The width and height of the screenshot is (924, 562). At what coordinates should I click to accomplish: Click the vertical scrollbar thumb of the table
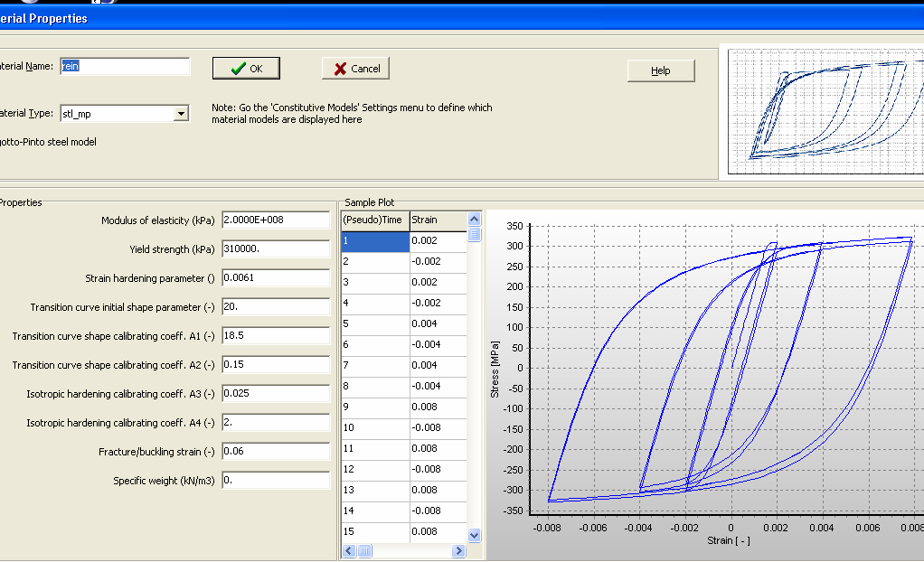tap(475, 234)
